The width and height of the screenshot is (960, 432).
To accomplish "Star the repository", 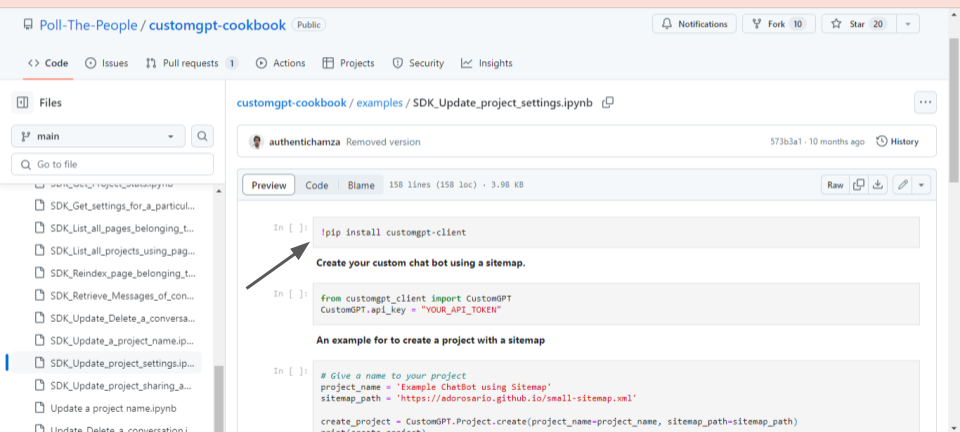I will (x=859, y=24).
